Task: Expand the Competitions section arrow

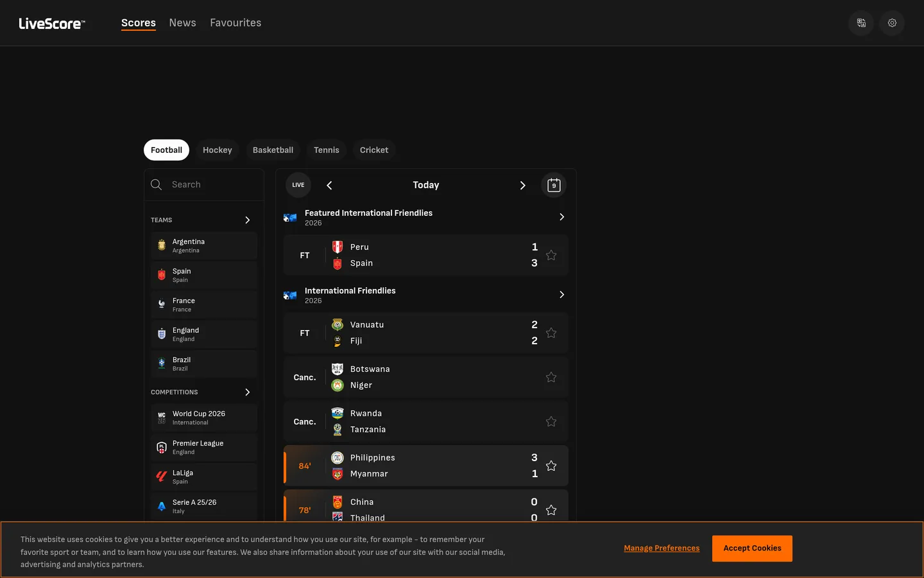Action: (x=248, y=392)
